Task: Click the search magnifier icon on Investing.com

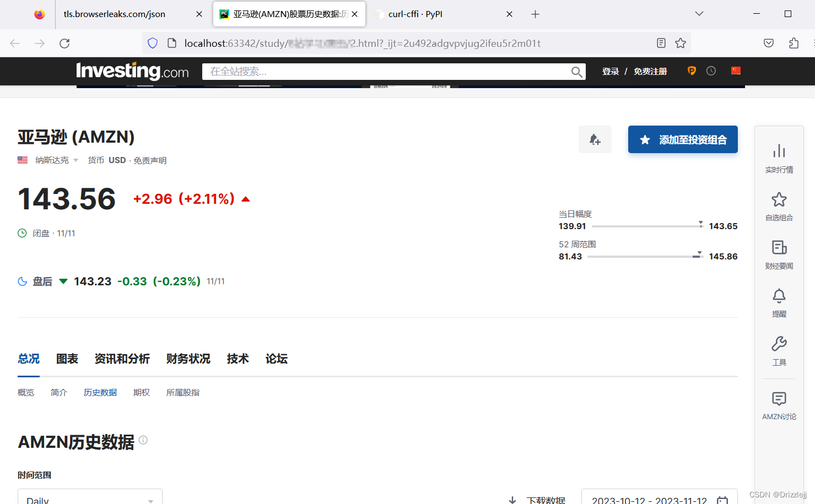Action: pyautogui.click(x=576, y=72)
